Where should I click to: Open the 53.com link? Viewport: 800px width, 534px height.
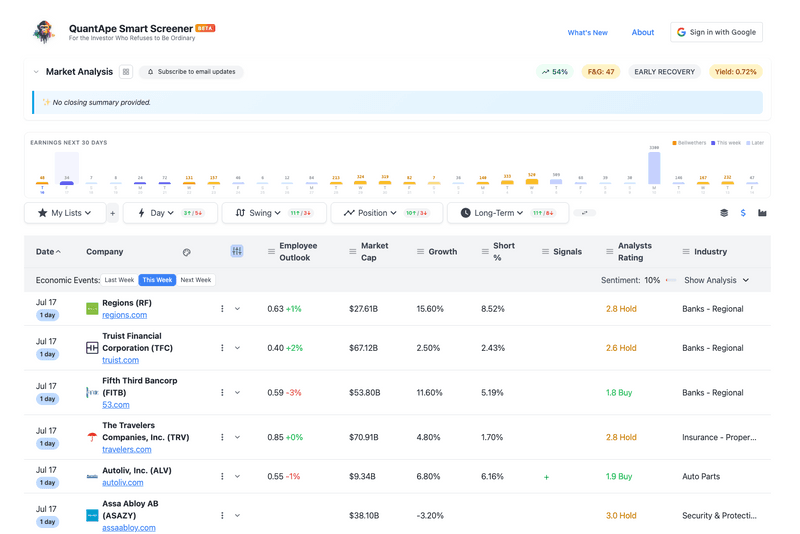[116, 405]
